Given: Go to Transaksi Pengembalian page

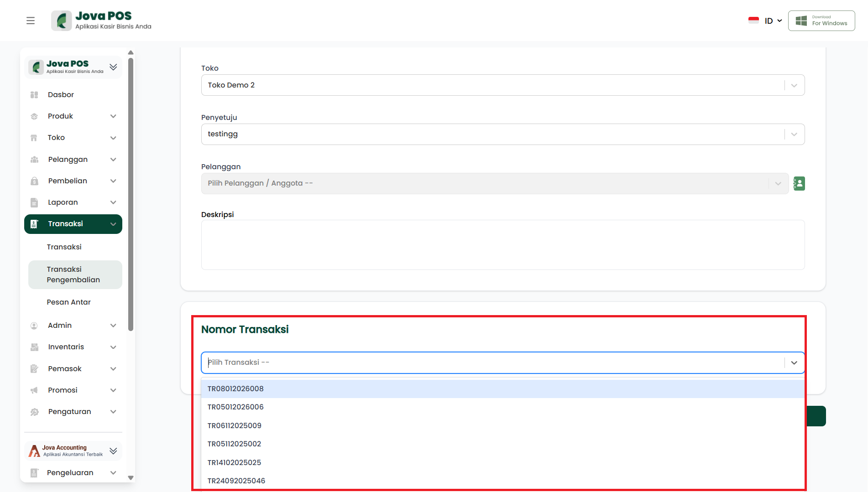Looking at the screenshot, I should click(73, 274).
